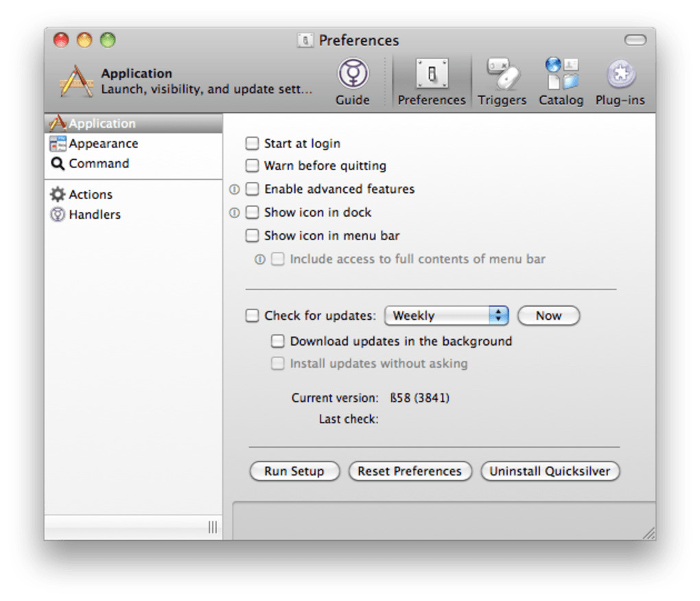Enable Start at login
Viewport: 700px width, 601px height.
click(253, 143)
